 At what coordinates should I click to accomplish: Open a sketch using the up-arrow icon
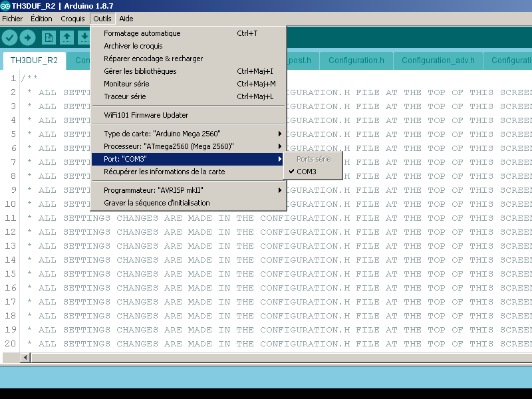click(67, 37)
